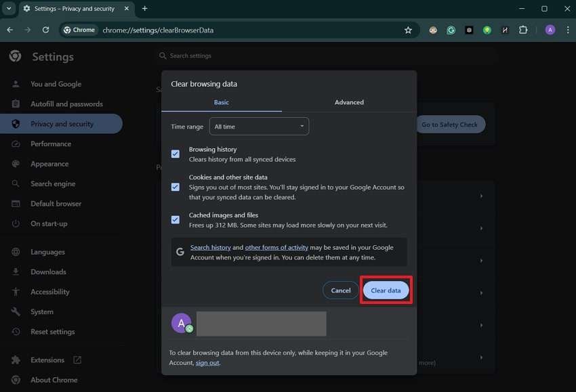
Task: Click the Chrome logo beside Settings title
Action: pyautogui.click(x=16, y=56)
